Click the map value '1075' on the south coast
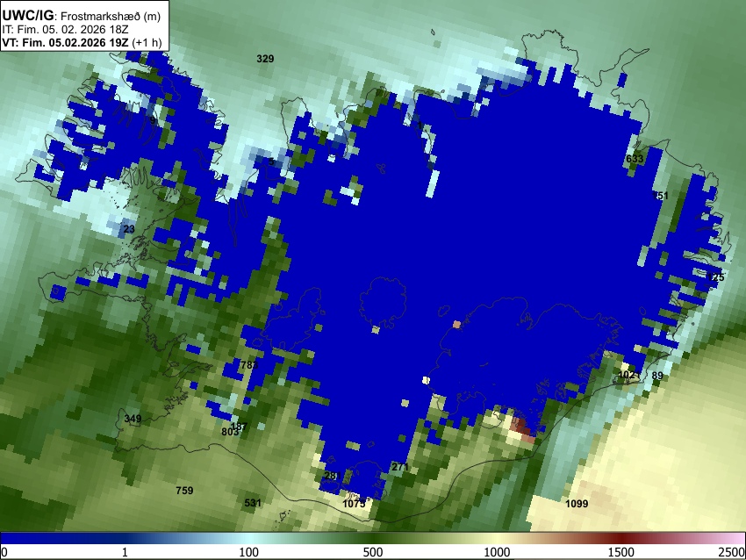Screen dimensions: 746x560 tap(354, 503)
